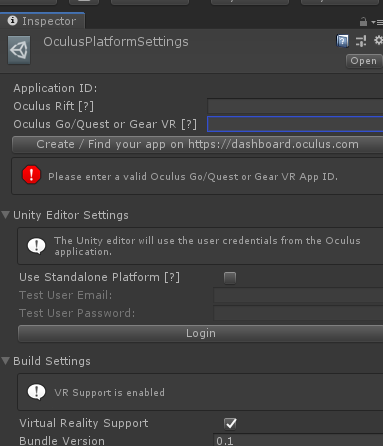383x446 pixels.
Task: Toggle the Inspector lock icon
Action: 363,22
